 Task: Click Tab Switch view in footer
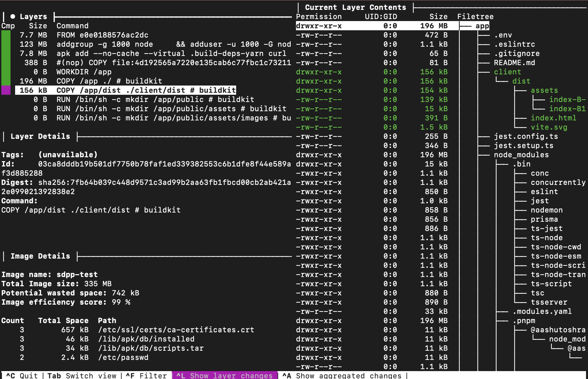click(x=82, y=375)
